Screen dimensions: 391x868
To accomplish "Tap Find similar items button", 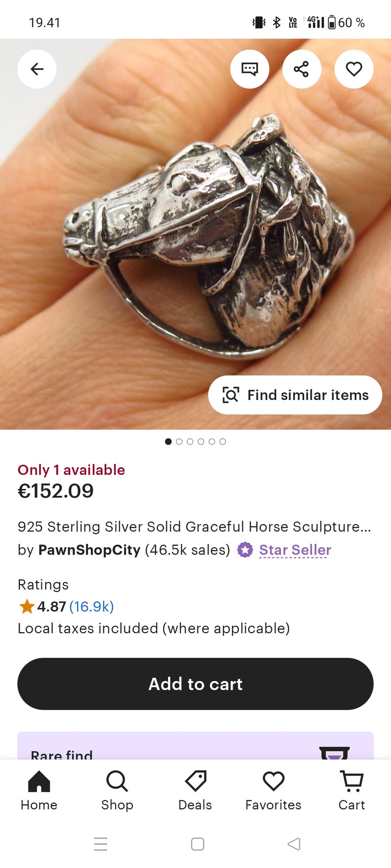I will [x=295, y=395].
